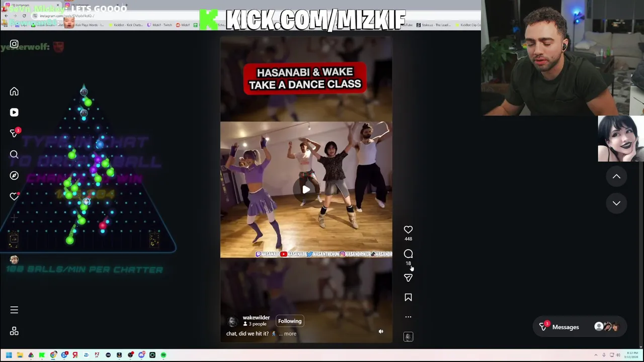Open wakewilder's profile picture
The image size is (644, 362).
(232, 321)
